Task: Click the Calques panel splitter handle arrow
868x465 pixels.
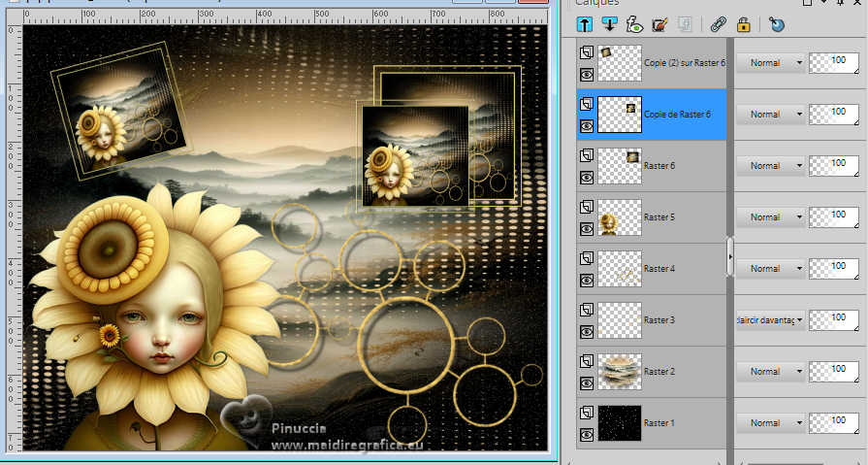Action: click(x=730, y=257)
